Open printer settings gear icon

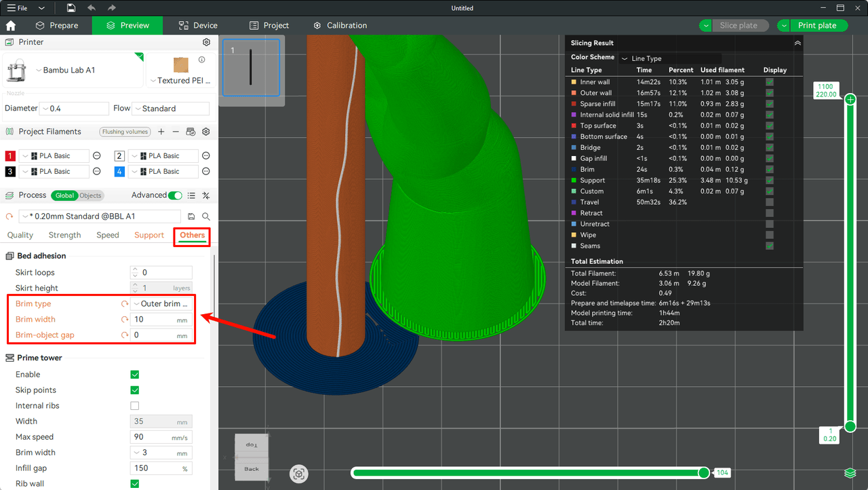(x=207, y=42)
